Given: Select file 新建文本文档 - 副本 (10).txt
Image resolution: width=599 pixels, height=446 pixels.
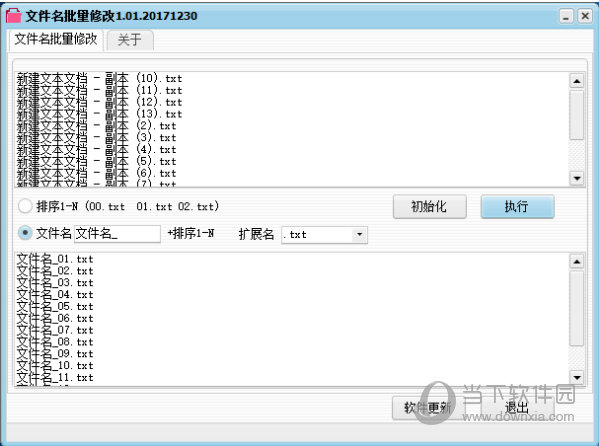Looking at the screenshot, I should point(99,78).
